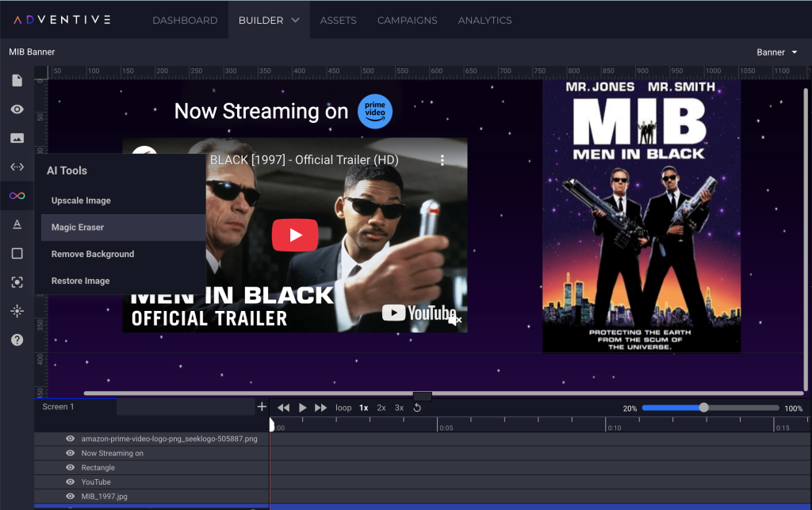Click the Prime Video logo on canvas
812x510 pixels.
point(375,111)
